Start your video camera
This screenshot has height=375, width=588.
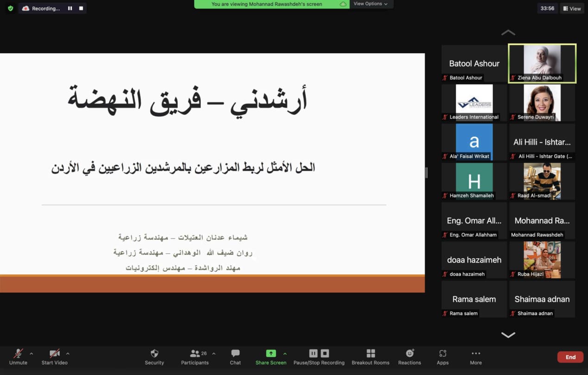(55, 357)
